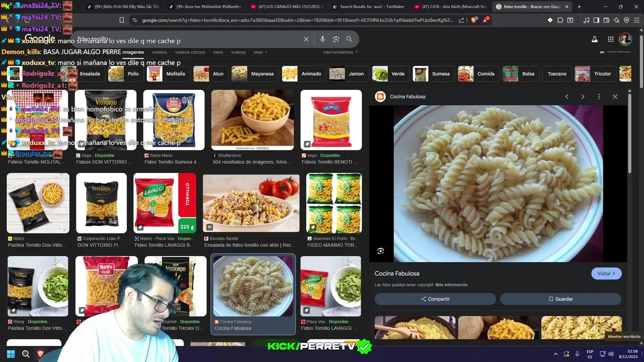644x362 pixels.
Task: Open more options in image preview panel
Action: coord(599,97)
